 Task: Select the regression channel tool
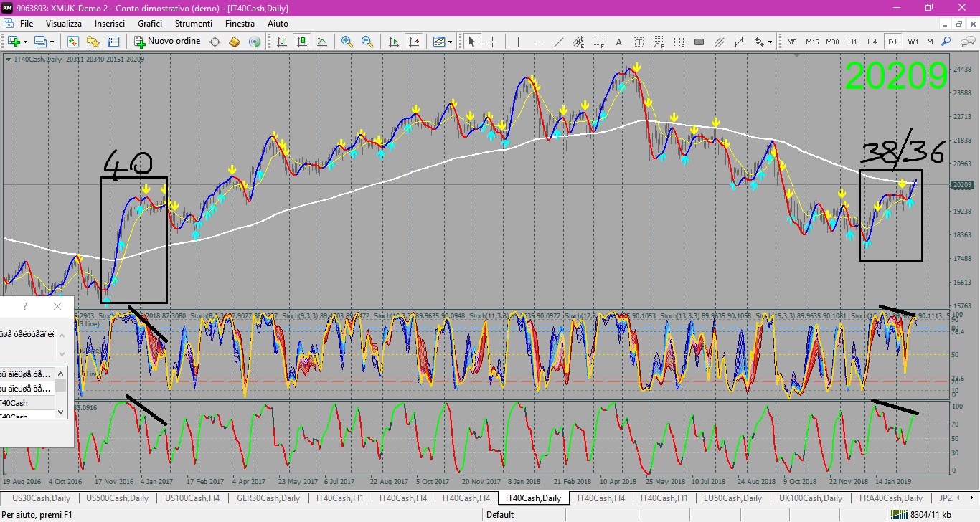click(740, 42)
